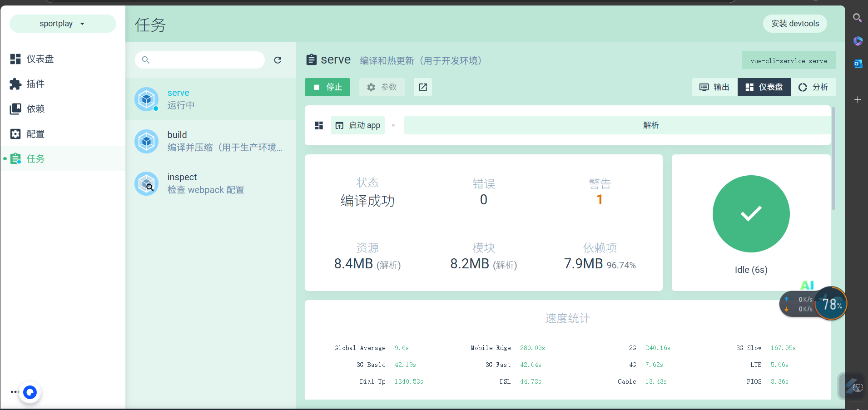Open Outlook icon in browser sidebar
The width and height of the screenshot is (868, 410).
(858, 64)
